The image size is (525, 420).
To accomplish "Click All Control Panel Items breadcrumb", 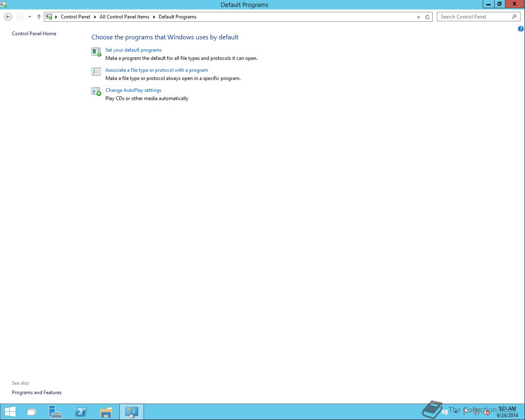I will [124, 17].
